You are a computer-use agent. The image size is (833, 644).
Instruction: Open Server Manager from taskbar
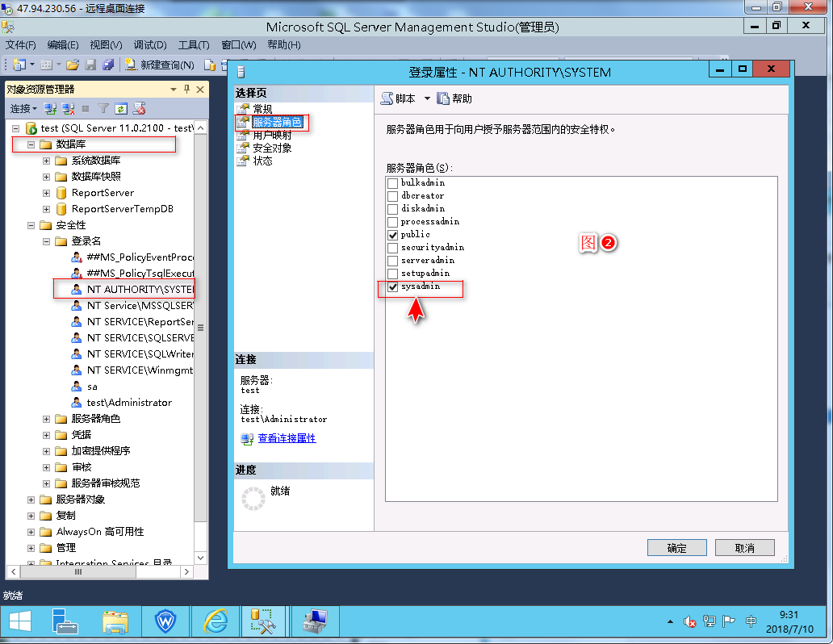coord(65,621)
